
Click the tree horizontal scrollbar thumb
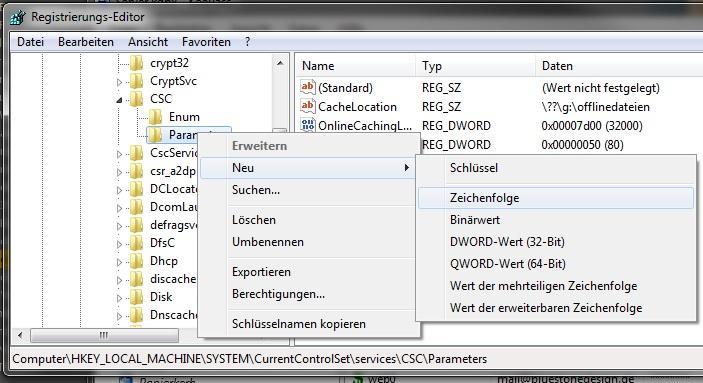(x=104, y=335)
